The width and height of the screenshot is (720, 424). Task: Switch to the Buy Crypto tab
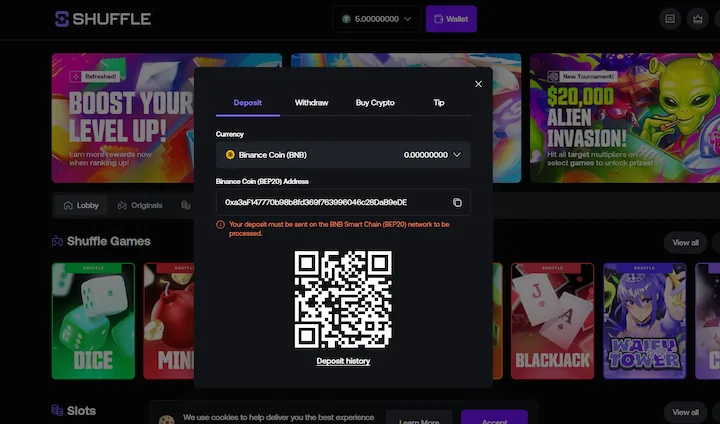[x=375, y=103]
